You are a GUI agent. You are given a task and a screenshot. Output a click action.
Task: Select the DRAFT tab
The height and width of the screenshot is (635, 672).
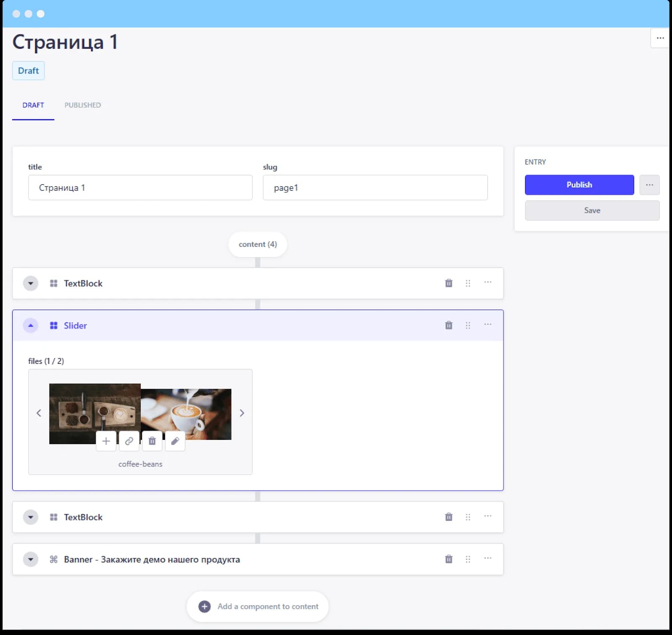(x=33, y=105)
